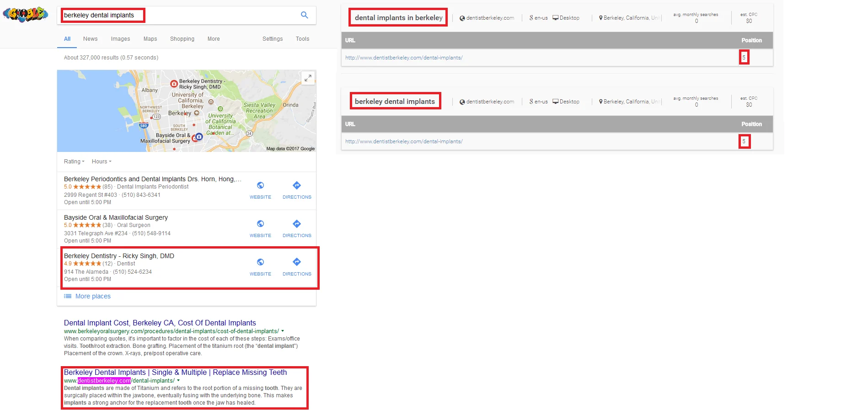Click Albany label on the map
The width and height of the screenshot is (868, 411).
coord(150,90)
